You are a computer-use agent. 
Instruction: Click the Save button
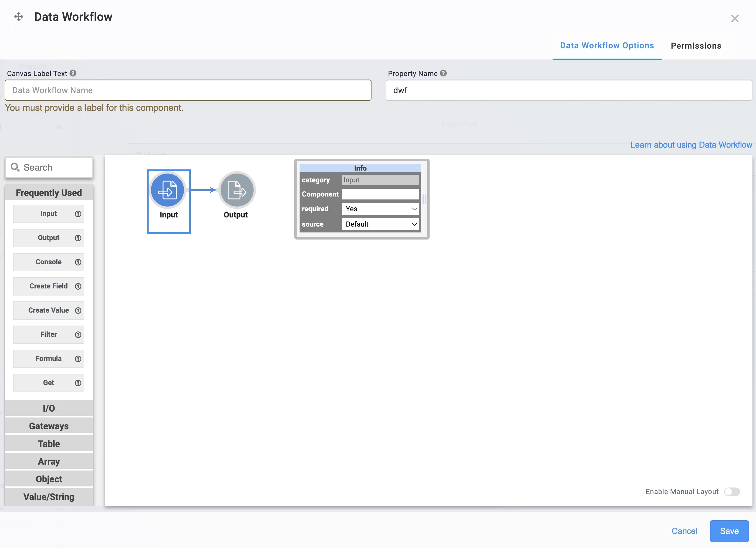729,531
